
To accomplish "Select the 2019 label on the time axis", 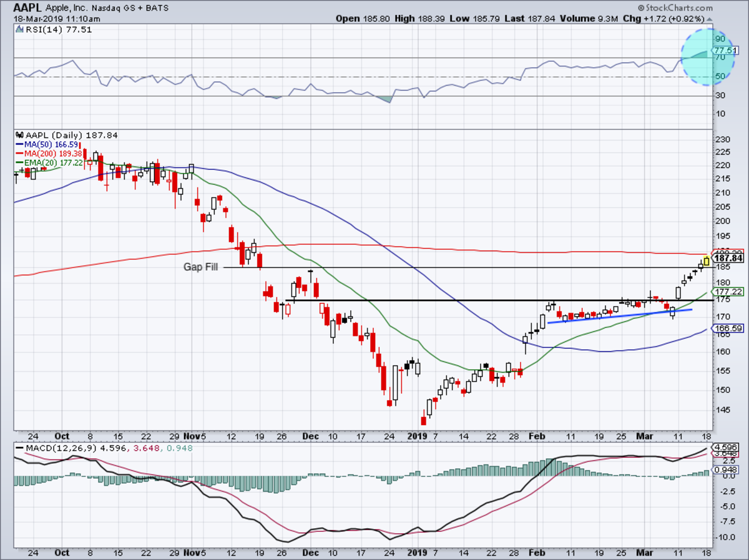I will click(x=417, y=436).
